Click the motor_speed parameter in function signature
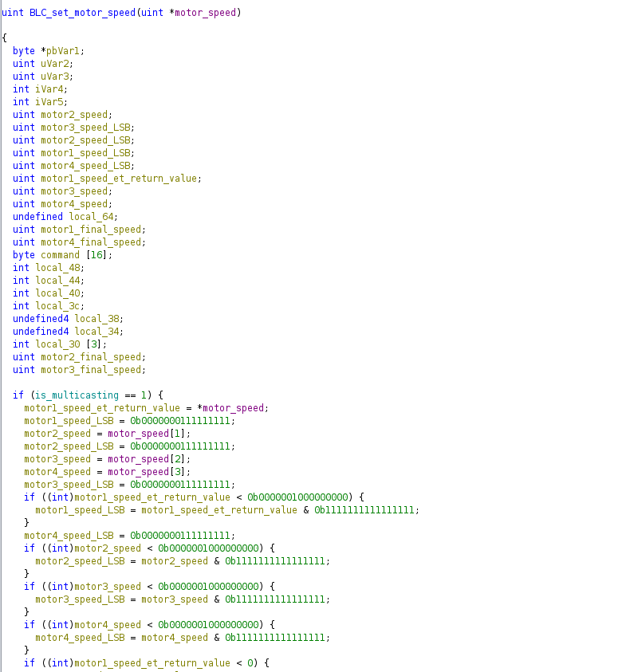 (205, 13)
